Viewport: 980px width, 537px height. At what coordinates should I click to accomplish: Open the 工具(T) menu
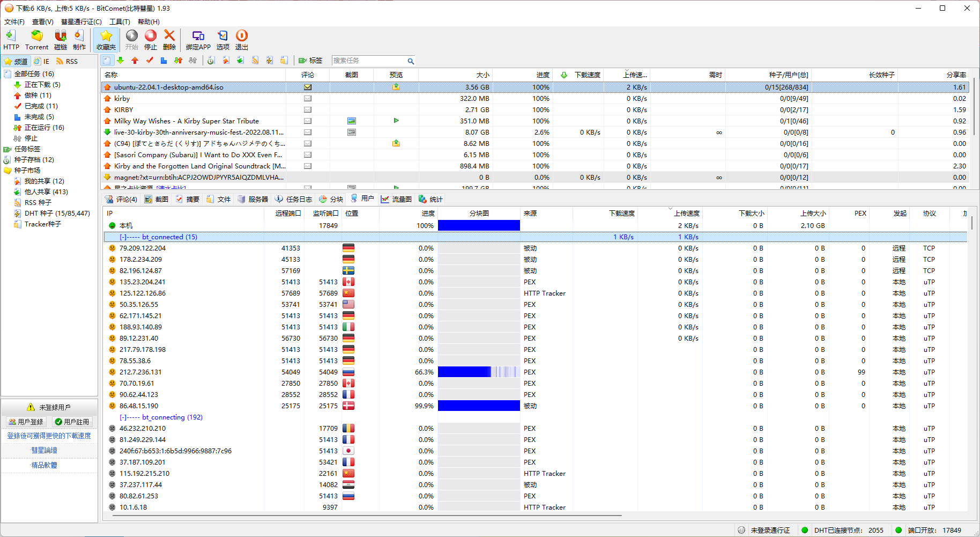pos(120,22)
